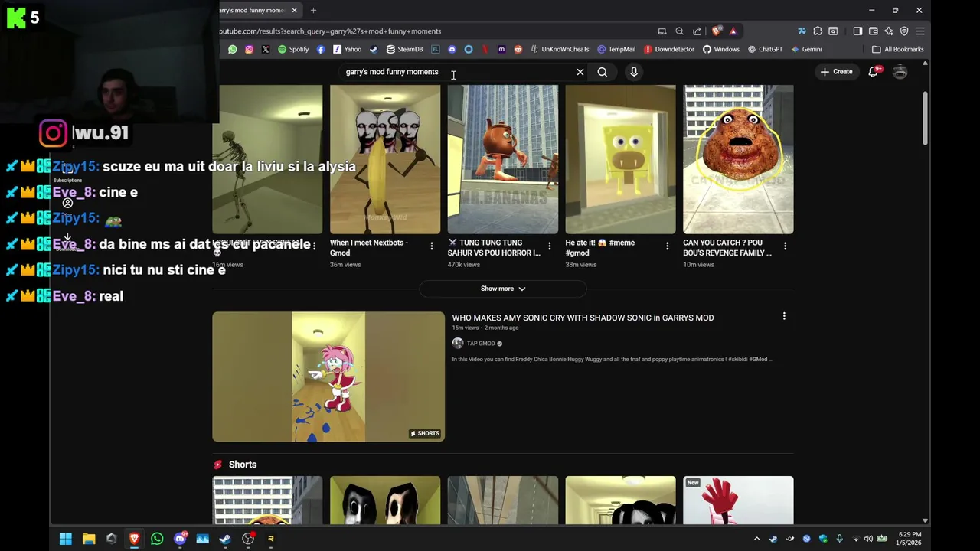Open a new browser tab
980x551 pixels.
tap(313, 10)
